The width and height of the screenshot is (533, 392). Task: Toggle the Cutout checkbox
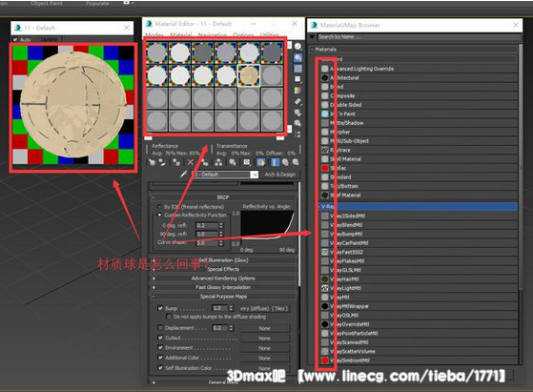pos(160,338)
